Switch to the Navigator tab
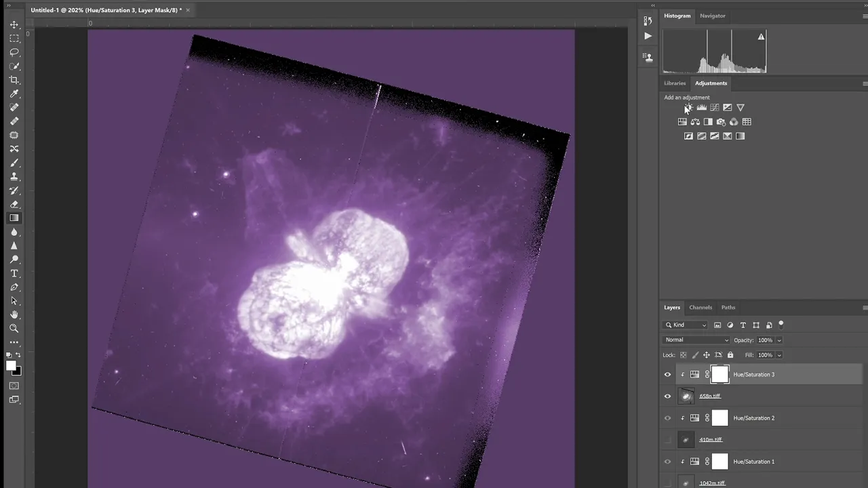This screenshot has width=868, height=488. (x=712, y=16)
